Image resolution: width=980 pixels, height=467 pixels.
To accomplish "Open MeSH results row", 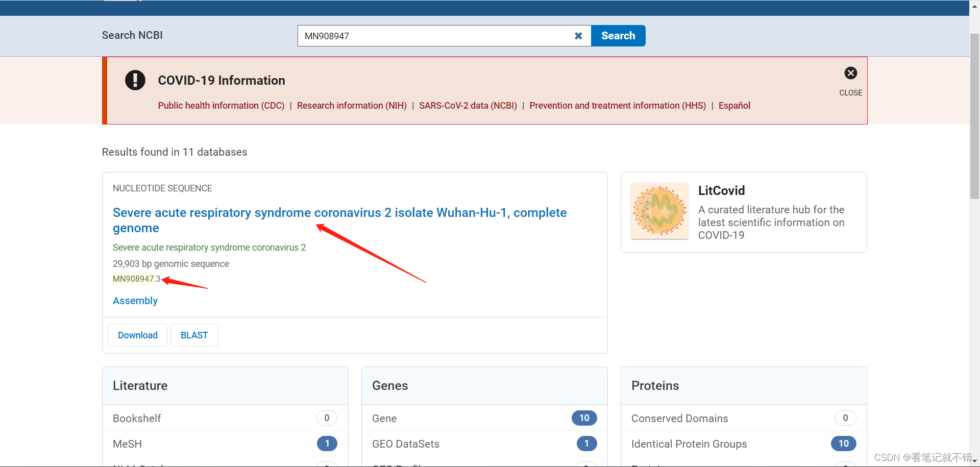I will [x=225, y=444].
